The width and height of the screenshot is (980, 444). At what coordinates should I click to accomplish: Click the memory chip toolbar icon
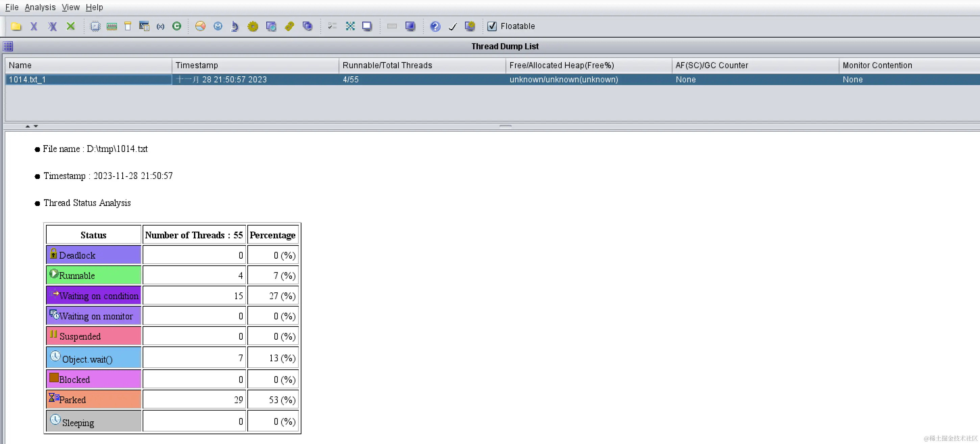(x=112, y=26)
